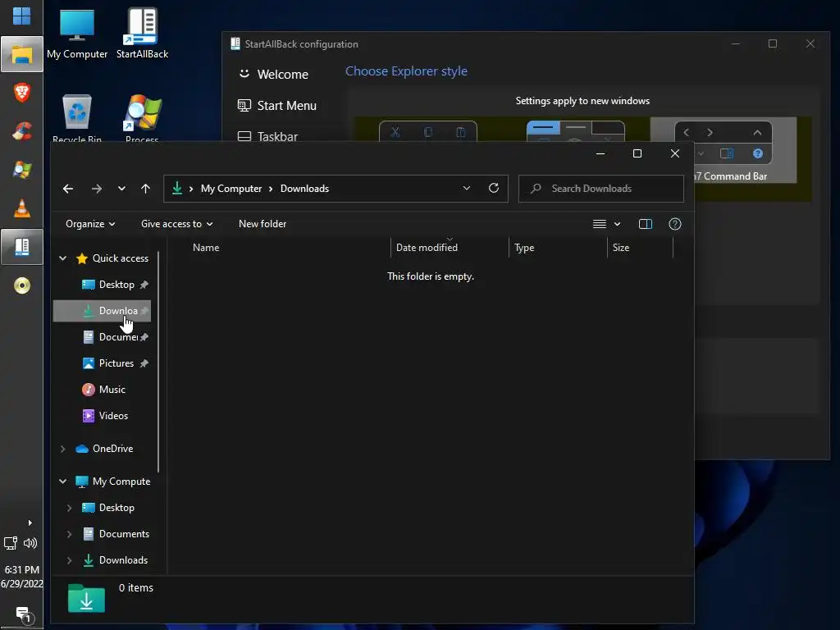Change view layout icon
Viewport: 840px width, 630px height.
[600, 224]
